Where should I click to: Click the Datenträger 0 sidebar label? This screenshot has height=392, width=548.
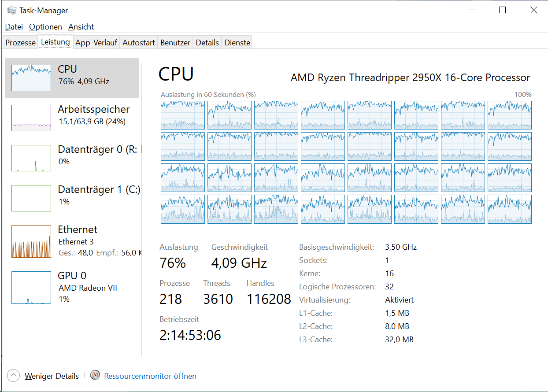(99, 149)
